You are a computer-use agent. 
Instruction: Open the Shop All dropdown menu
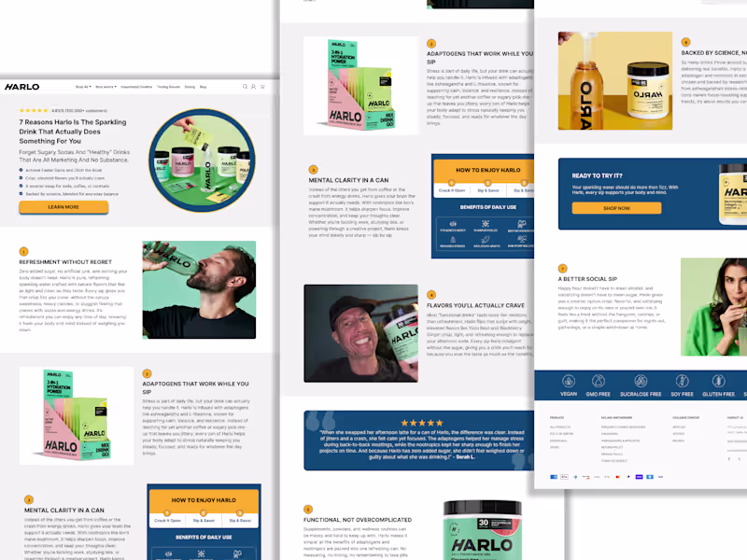(84, 86)
